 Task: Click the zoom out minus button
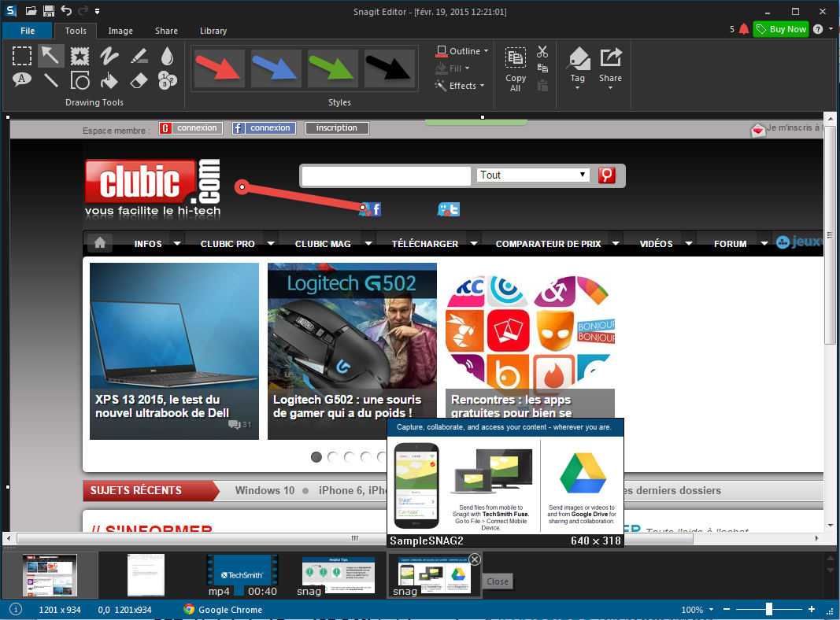click(727, 609)
